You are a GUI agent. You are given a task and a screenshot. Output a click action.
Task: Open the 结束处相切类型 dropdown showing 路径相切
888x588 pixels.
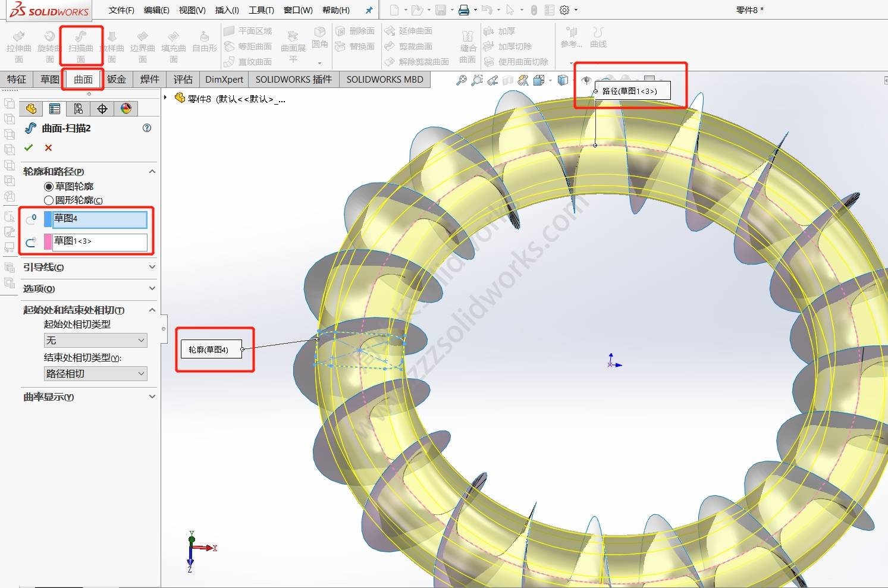95,374
